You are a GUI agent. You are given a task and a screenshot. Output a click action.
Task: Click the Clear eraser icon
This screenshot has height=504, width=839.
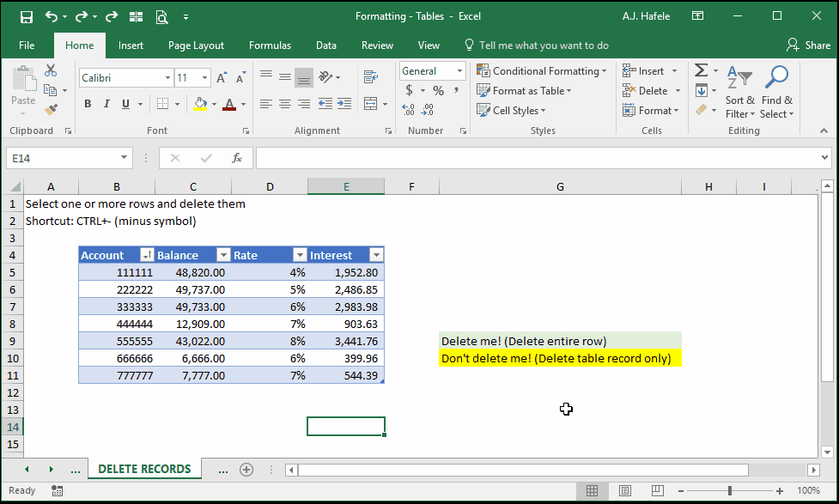point(702,110)
